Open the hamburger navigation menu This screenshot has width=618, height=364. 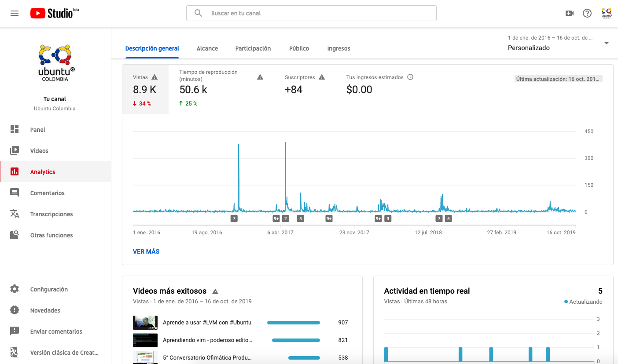pos(15,13)
